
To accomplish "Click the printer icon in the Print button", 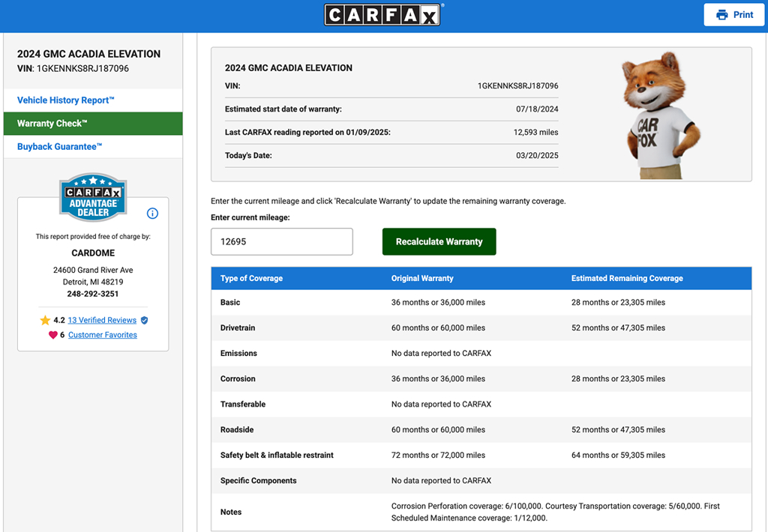I will [x=721, y=15].
